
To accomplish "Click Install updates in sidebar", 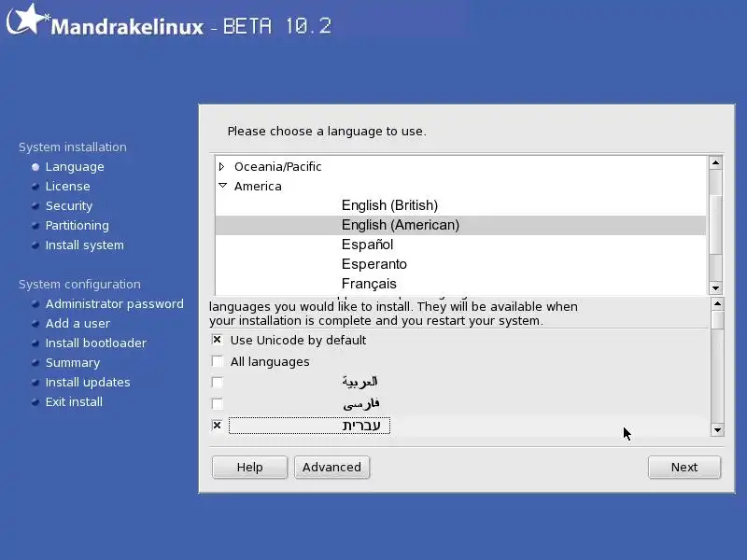I will coord(88,383).
